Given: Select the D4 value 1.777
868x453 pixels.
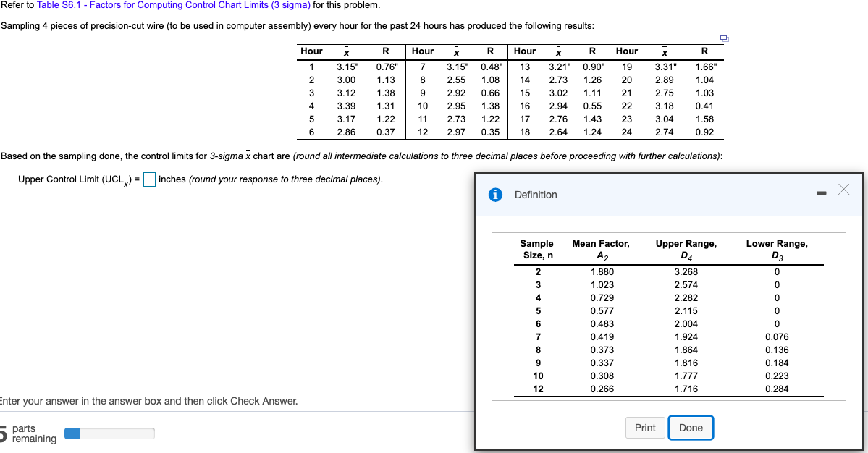Looking at the screenshot, I should [686, 376].
